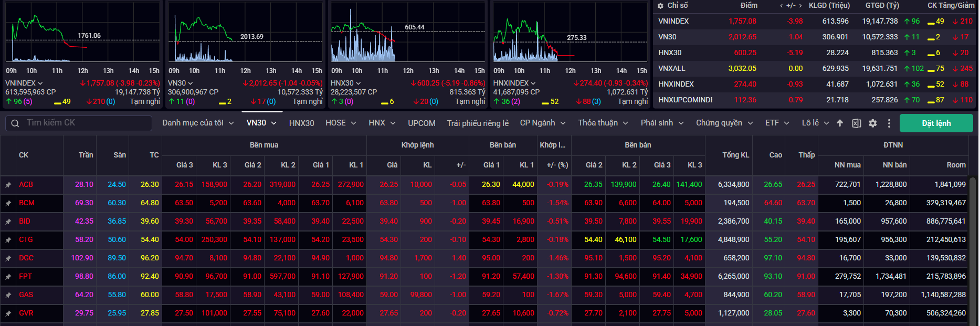Switch to the HNX30 tab
The image size is (980, 326).
[x=301, y=123]
